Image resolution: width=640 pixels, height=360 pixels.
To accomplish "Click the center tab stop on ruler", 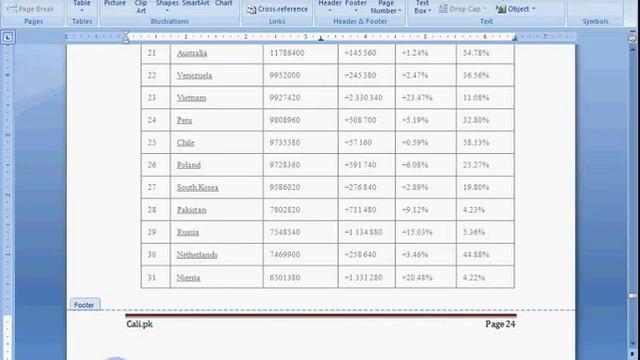I will 321,39.
